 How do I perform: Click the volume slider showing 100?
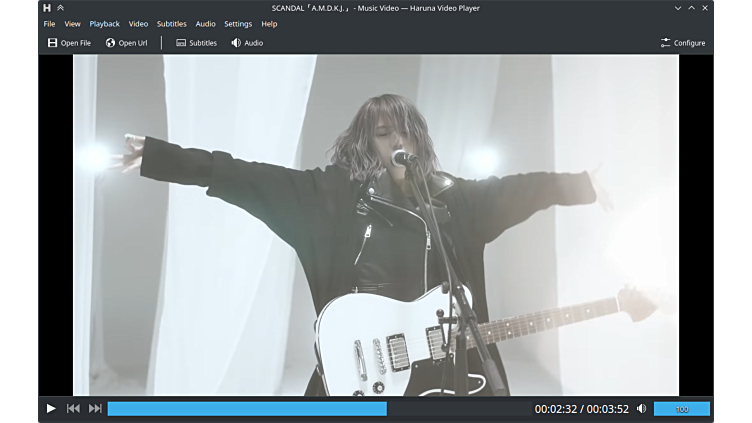(681, 408)
